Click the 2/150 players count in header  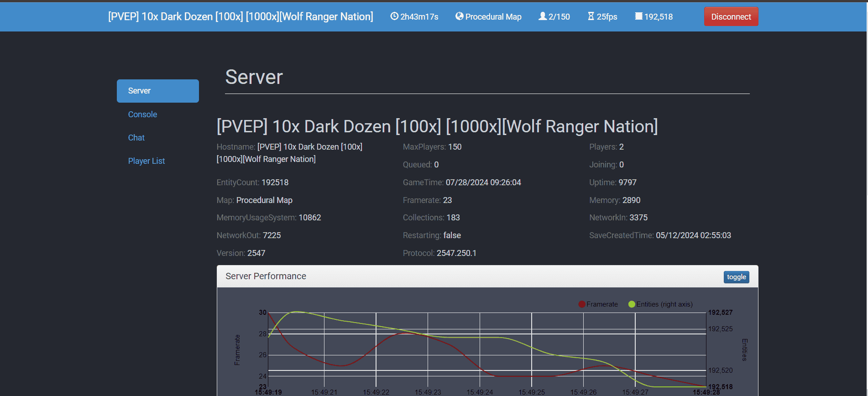click(x=559, y=17)
